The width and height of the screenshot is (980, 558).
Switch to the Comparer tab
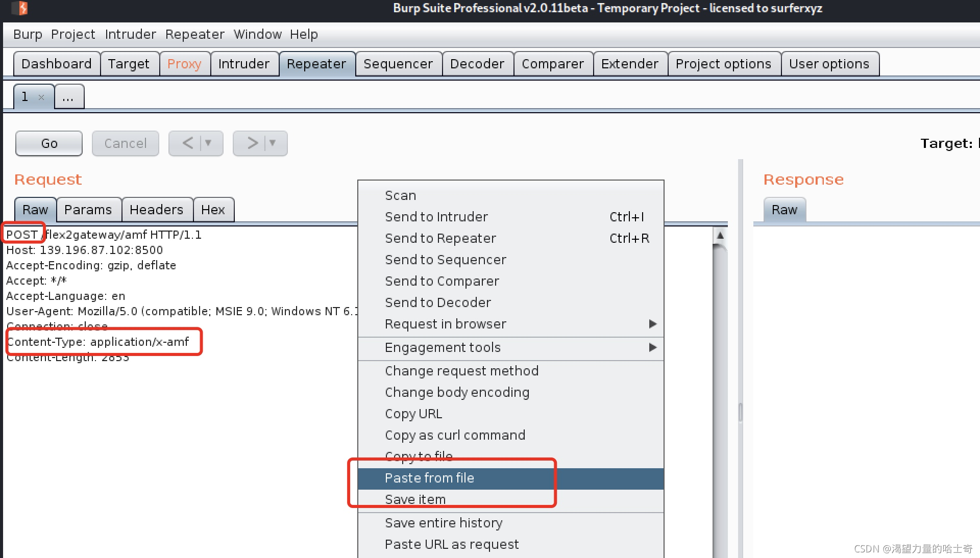pyautogui.click(x=553, y=64)
